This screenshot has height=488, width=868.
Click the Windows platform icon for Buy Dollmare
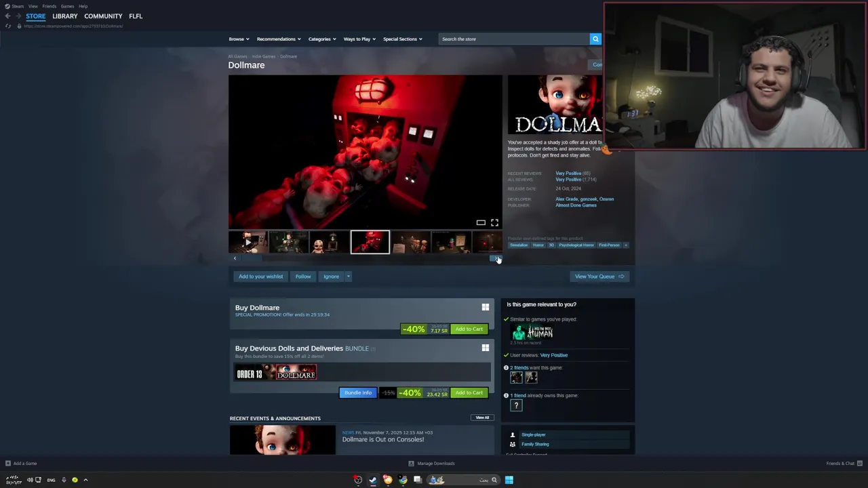point(485,307)
